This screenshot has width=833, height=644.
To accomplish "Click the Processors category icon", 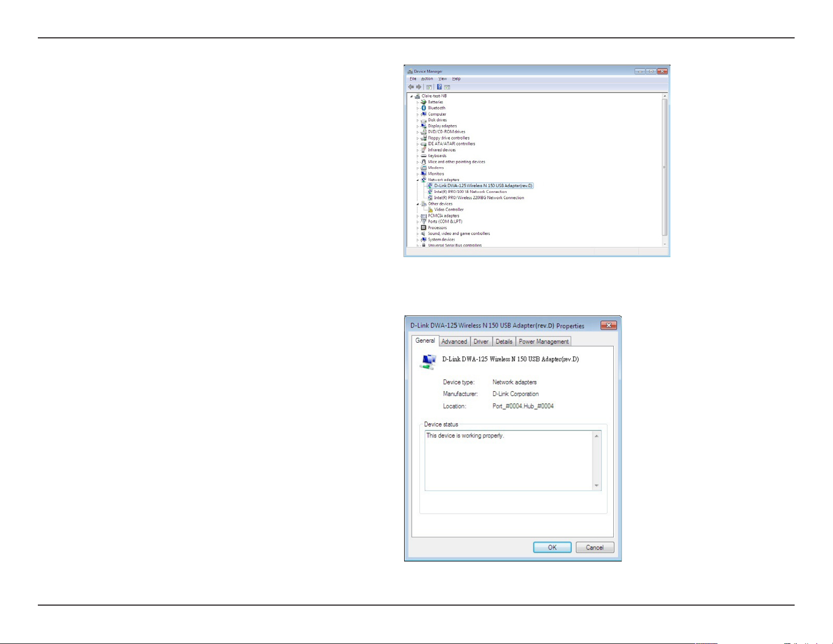I will 424,228.
